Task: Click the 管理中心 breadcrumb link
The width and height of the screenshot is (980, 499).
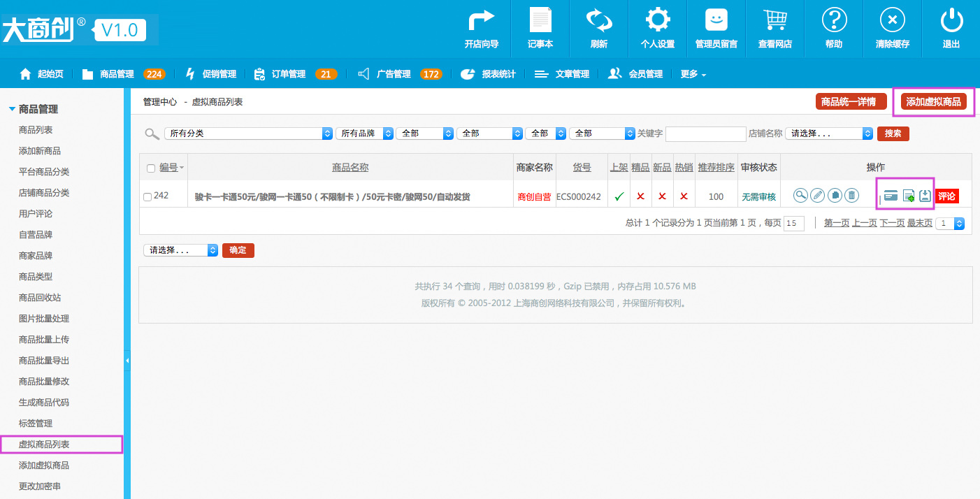Action: [160, 102]
